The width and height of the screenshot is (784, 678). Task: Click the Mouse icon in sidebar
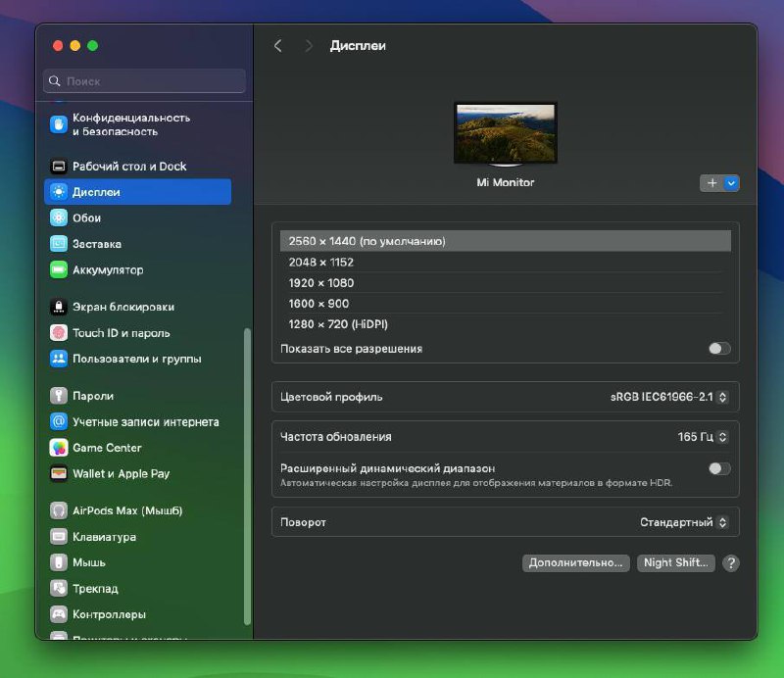pos(59,562)
